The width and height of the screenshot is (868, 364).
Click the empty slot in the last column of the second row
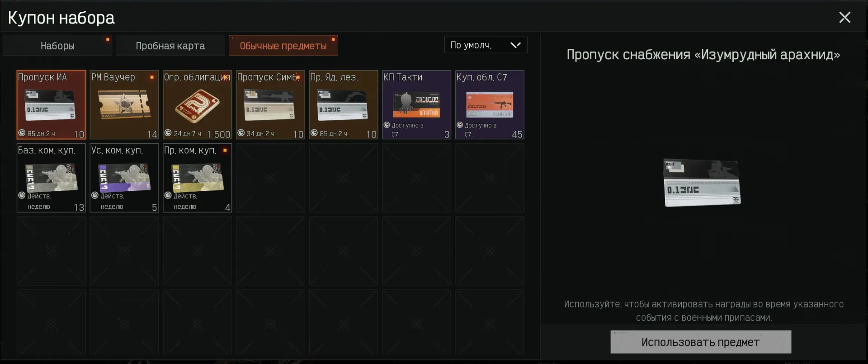click(490, 178)
